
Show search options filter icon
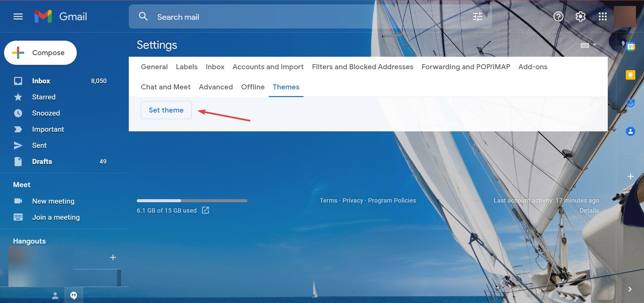(477, 16)
